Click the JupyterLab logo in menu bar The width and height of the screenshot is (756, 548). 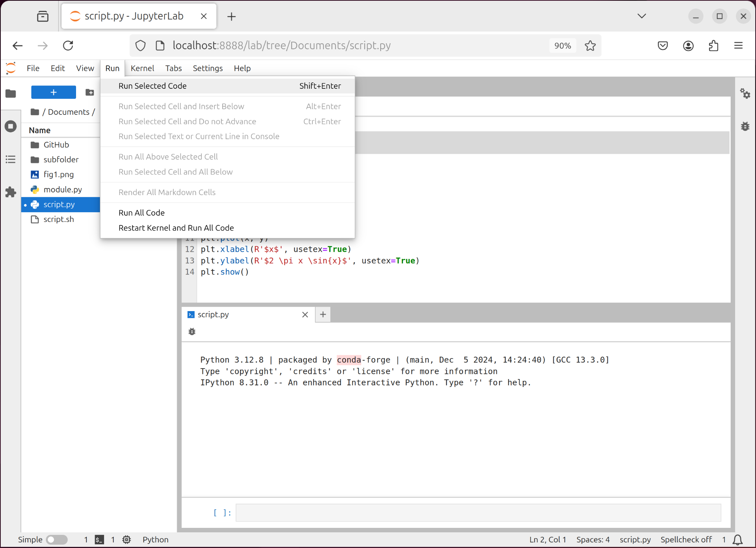point(11,68)
